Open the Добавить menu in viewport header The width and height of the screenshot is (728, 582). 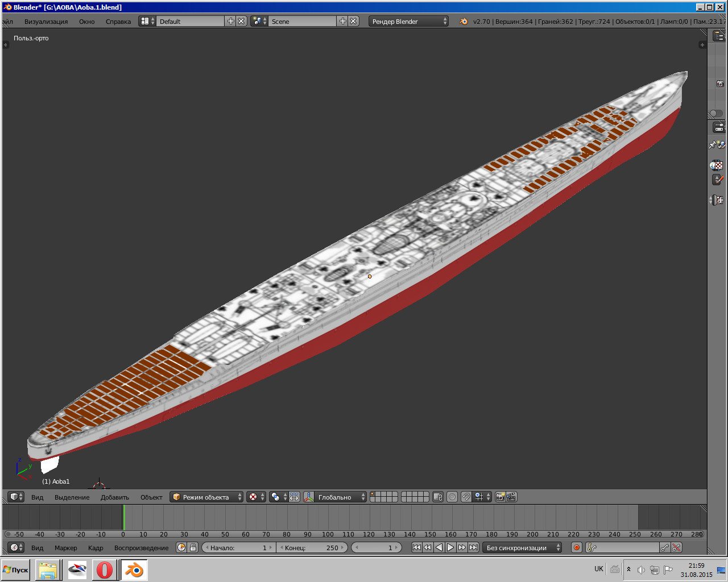click(115, 497)
